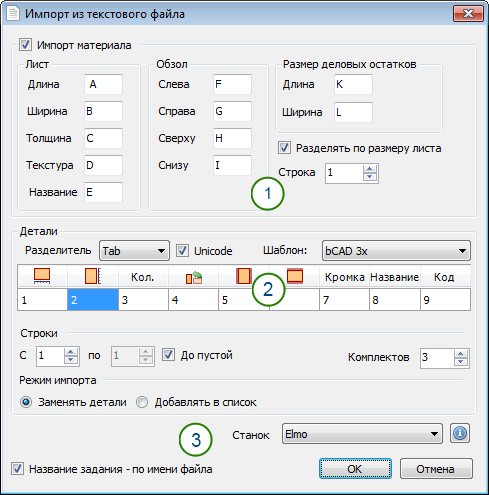Screen dimensions: 489x495
Task: Click the dialog document icon in title bar
Action: click(13, 14)
